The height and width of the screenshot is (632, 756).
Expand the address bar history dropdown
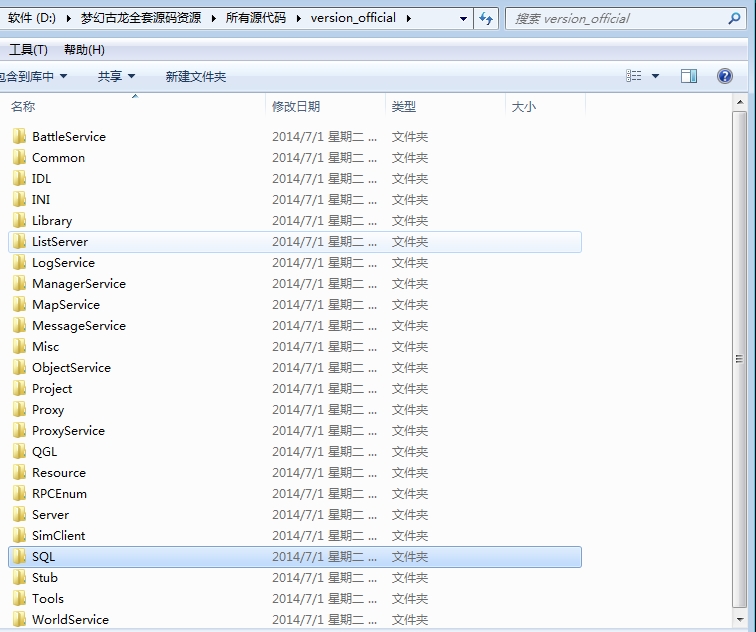(x=462, y=18)
